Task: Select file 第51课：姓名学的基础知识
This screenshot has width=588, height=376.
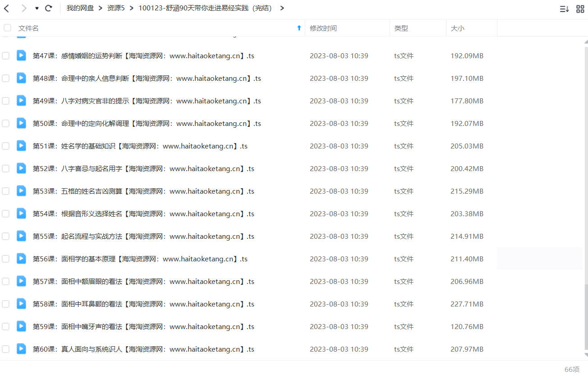Action: (140, 146)
